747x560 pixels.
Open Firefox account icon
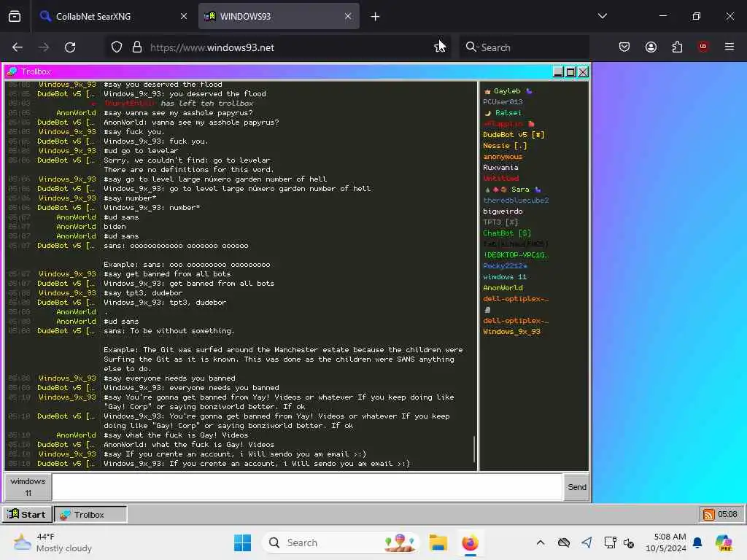point(651,47)
